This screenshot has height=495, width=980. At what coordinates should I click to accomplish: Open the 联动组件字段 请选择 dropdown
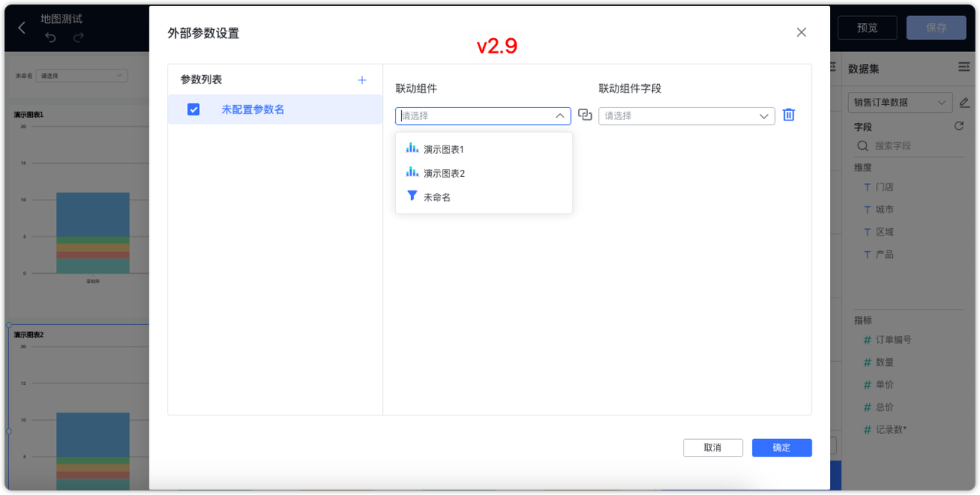(x=686, y=115)
